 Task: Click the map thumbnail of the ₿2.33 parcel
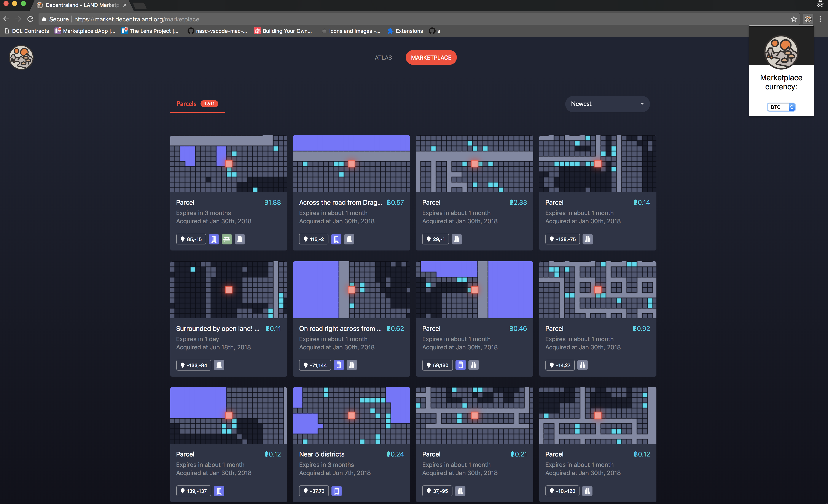click(474, 164)
